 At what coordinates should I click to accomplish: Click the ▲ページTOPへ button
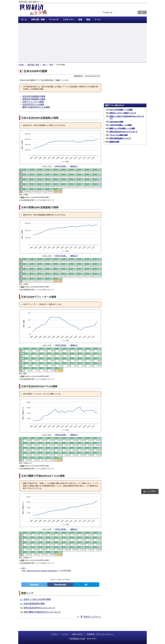pyautogui.click(x=150, y=491)
